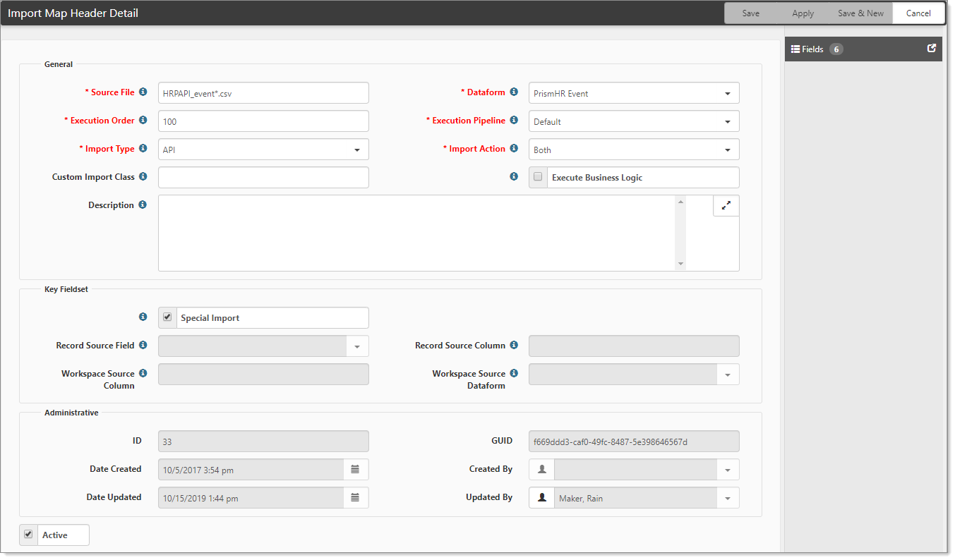Click the Save button

click(751, 13)
